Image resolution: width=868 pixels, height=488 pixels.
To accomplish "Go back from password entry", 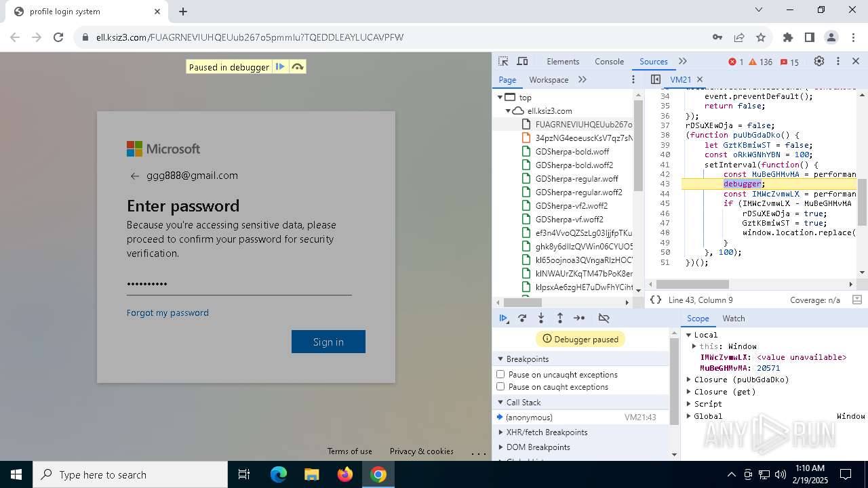I will tap(134, 176).
